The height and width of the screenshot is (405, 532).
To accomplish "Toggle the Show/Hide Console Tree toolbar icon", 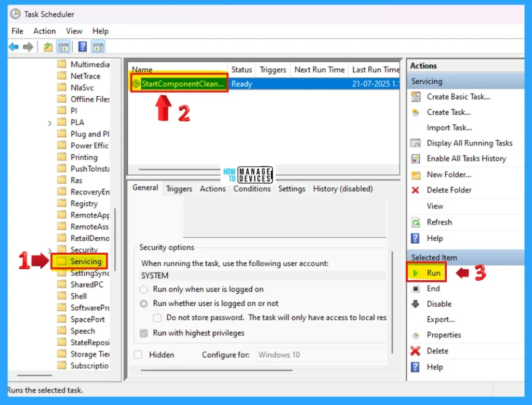I will tap(63, 47).
